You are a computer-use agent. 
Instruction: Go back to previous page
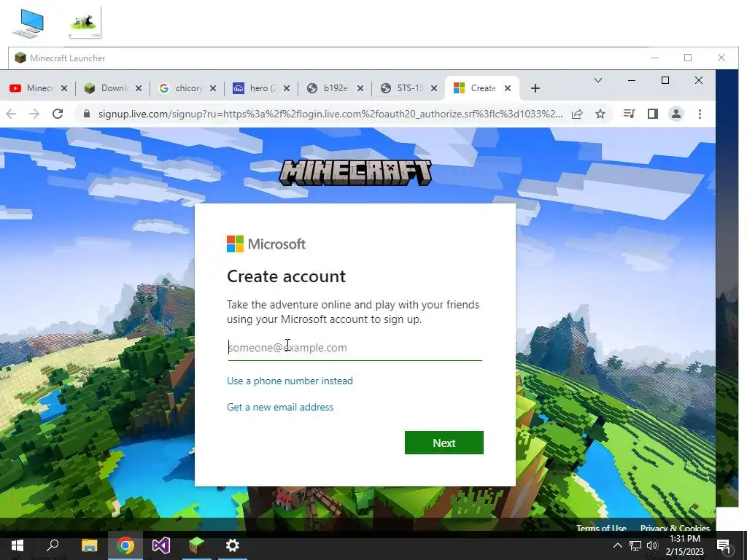coord(11,114)
